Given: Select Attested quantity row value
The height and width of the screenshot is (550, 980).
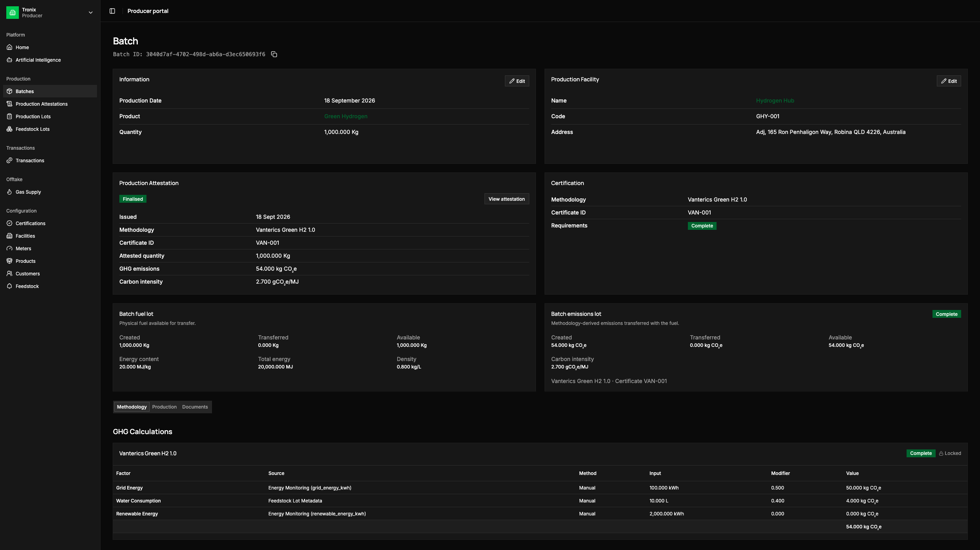Looking at the screenshot, I should [x=273, y=256].
